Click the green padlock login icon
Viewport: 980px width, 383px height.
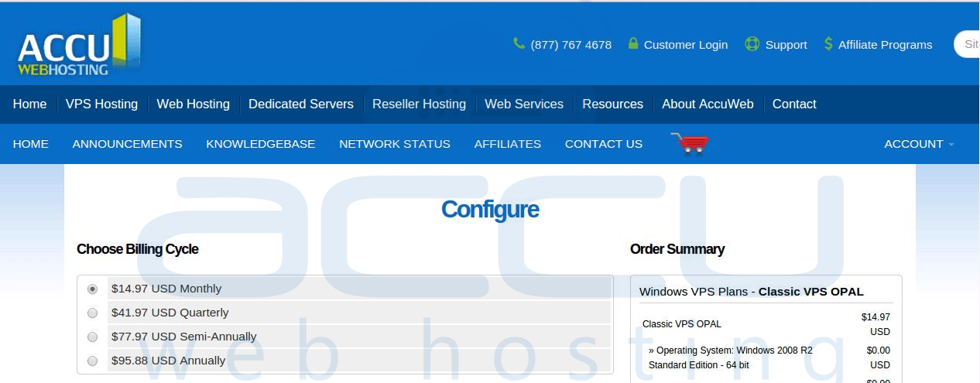pyautogui.click(x=633, y=43)
